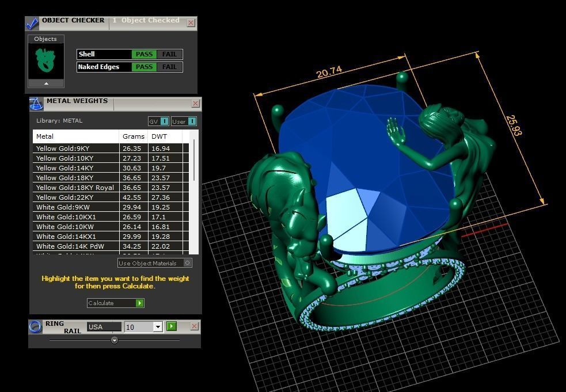Select the Yellow Gold:18KY Royal row
This screenshot has height=392, width=566.
coord(111,187)
